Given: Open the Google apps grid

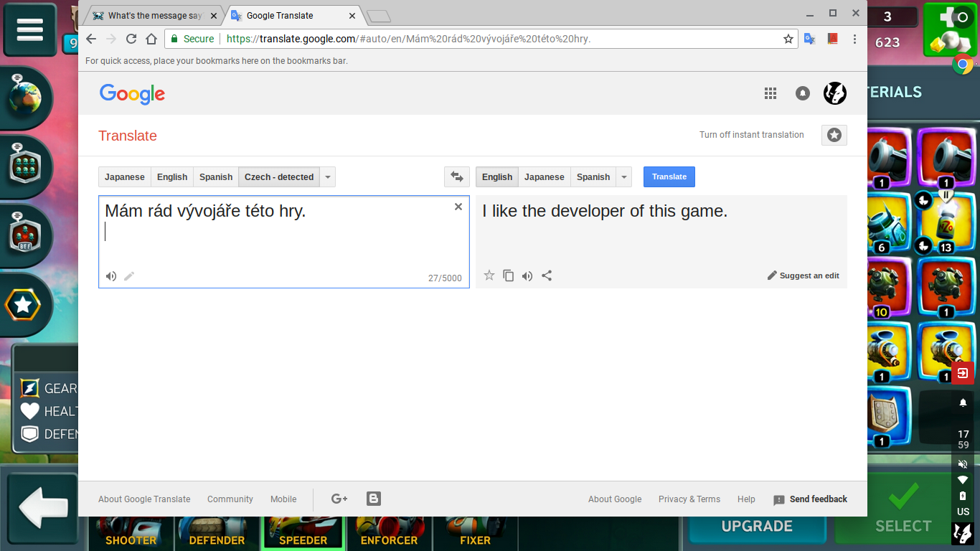Looking at the screenshot, I should (771, 93).
